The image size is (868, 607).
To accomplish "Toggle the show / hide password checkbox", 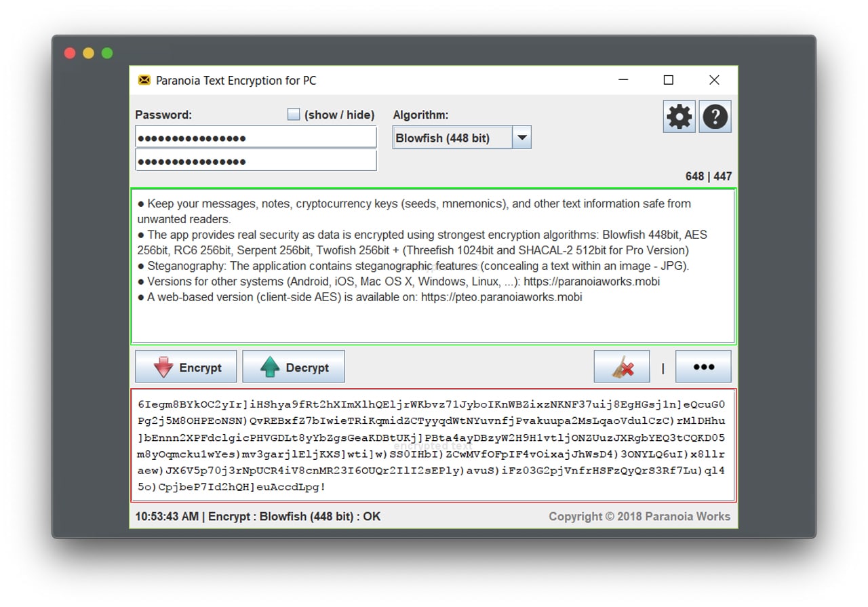I will [293, 115].
